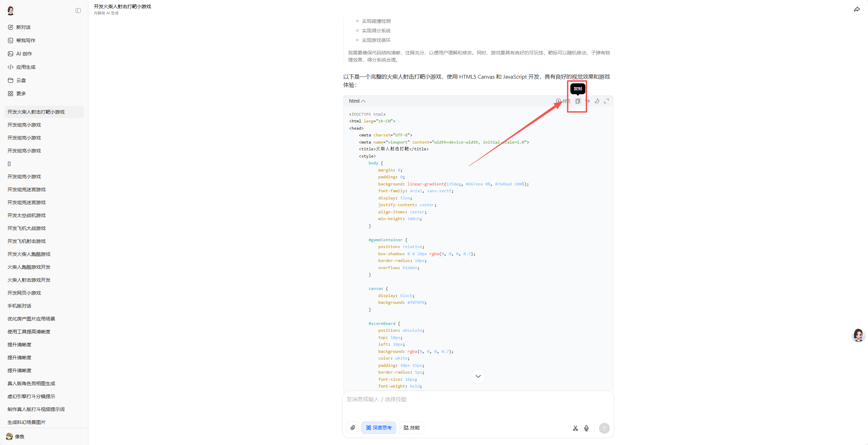The height and width of the screenshot is (445, 868).
Task: Open 云盘 from the sidebar
Action: coord(20,80)
